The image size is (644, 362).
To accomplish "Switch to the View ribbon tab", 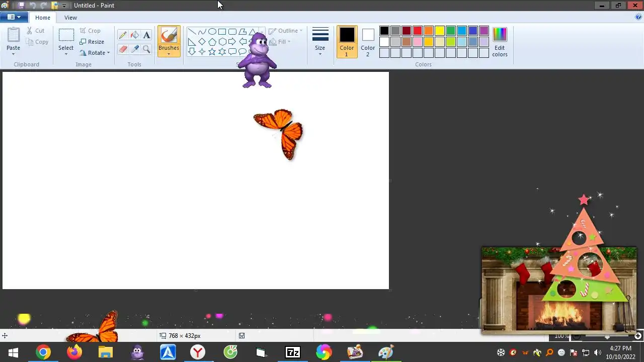I will [x=70, y=18].
